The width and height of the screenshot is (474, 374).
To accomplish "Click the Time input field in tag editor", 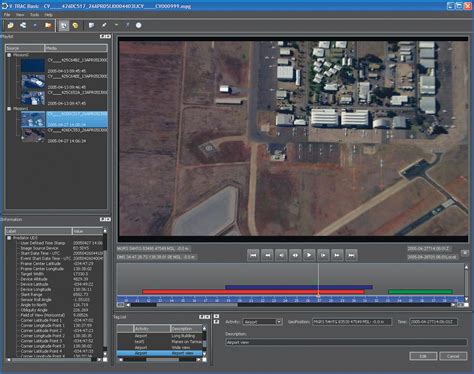I will pyautogui.click(x=433, y=322).
